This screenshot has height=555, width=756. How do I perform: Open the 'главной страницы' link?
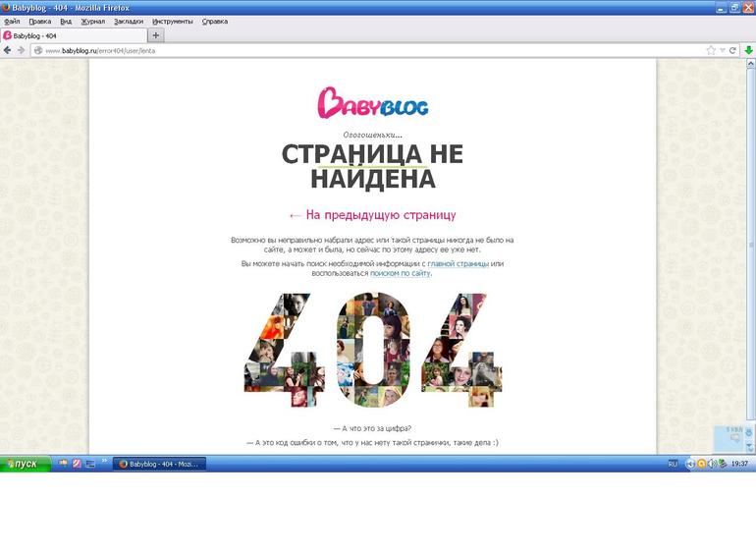tap(459, 264)
